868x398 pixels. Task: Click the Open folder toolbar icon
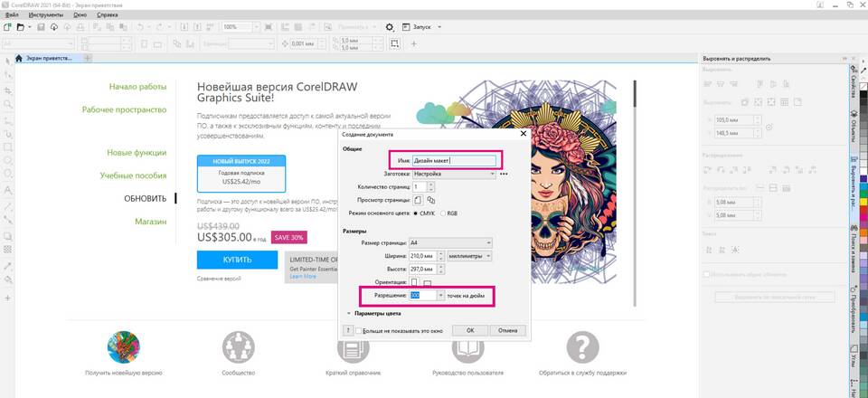[21, 26]
